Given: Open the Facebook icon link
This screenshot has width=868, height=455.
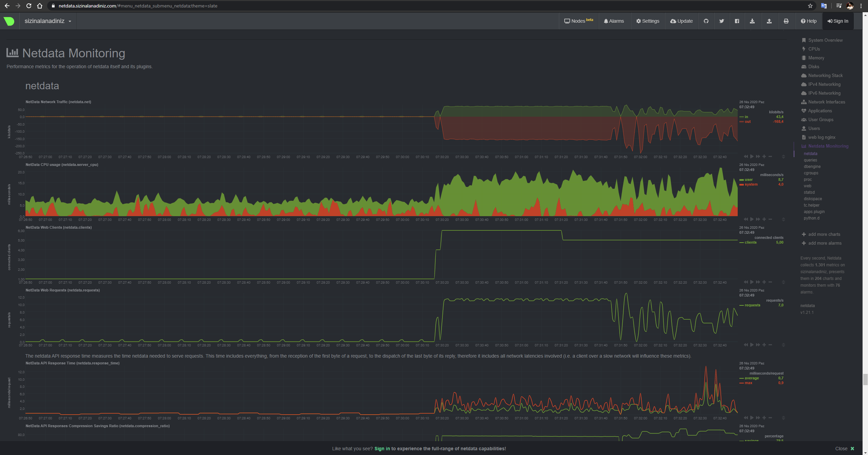Looking at the screenshot, I should [737, 21].
